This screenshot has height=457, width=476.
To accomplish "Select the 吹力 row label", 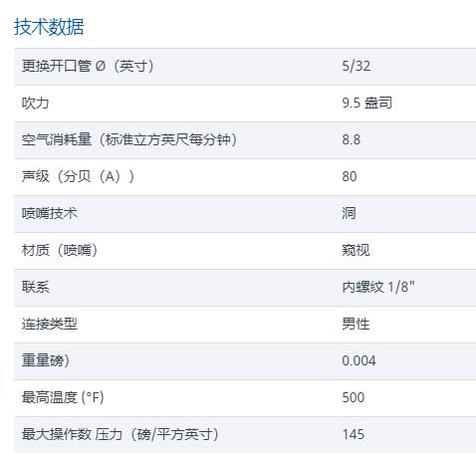I will click(x=36, y=103).
